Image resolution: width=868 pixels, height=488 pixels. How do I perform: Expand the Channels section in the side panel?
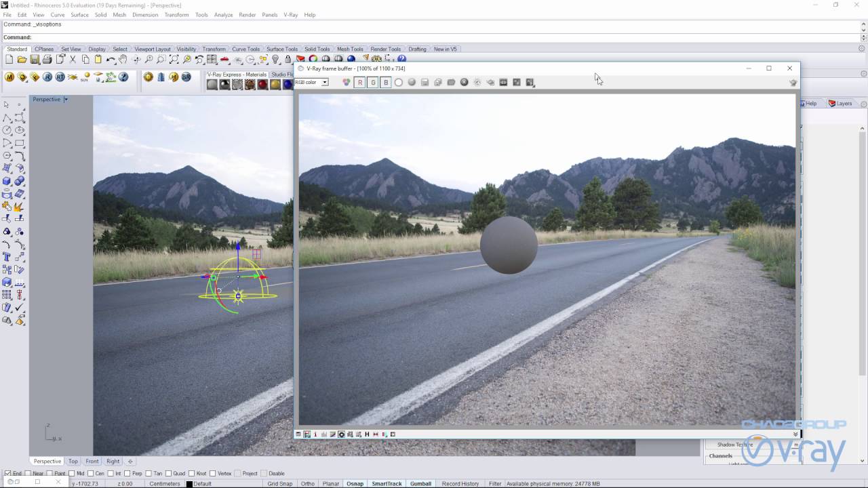[x=721, y=455]
